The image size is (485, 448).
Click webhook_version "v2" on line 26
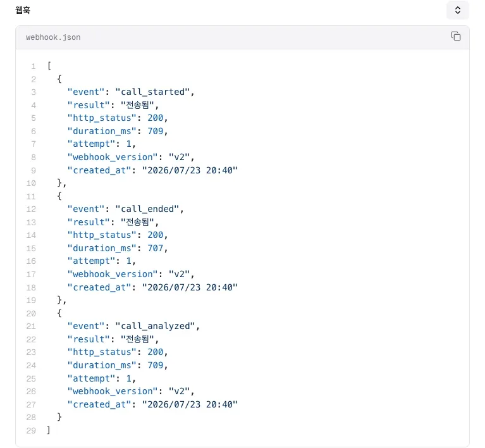[x=179, y=391]
